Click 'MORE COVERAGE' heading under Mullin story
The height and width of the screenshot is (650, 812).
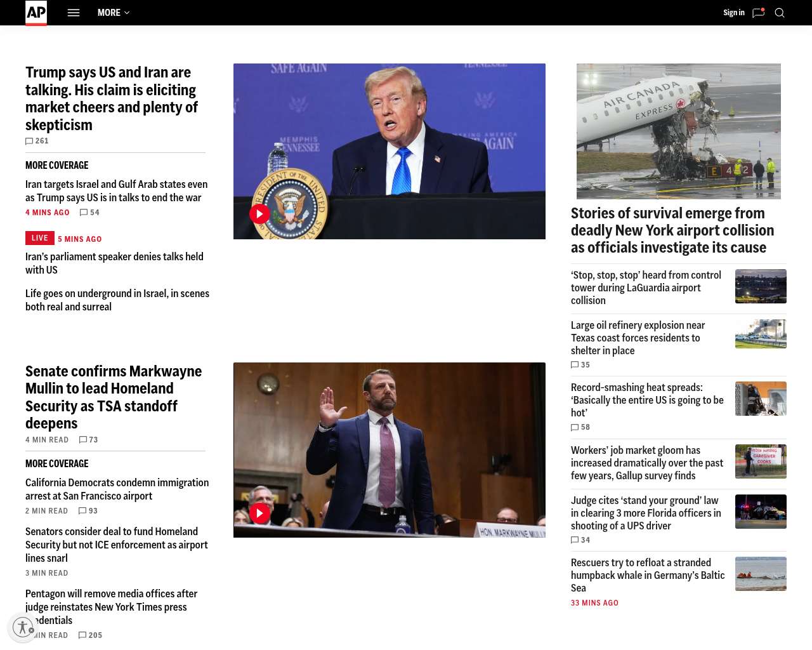(x=57, y=463)
